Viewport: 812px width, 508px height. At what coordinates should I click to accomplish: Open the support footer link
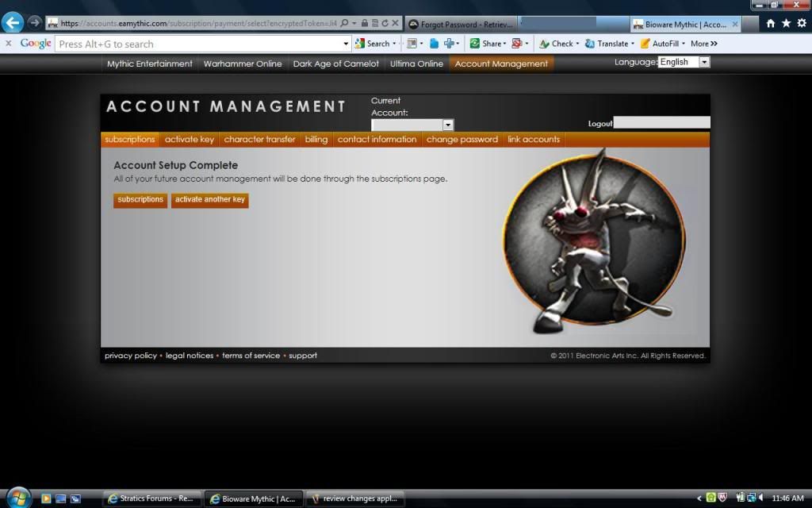(x=303, y=356)
